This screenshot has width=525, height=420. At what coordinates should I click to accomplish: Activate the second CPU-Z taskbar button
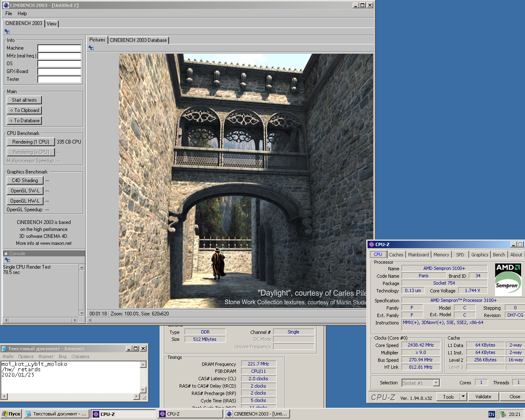pyautogui.click(x=190, y=414)
